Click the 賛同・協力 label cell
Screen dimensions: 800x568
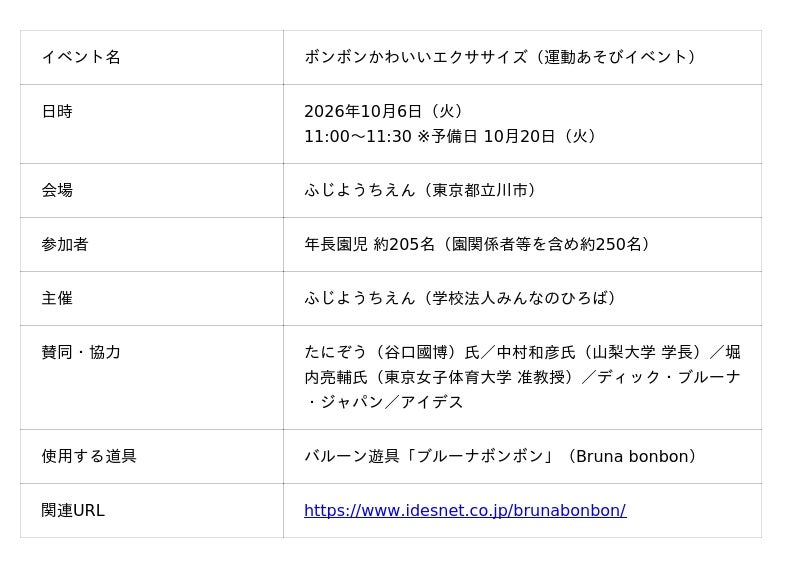pos(152,378)
